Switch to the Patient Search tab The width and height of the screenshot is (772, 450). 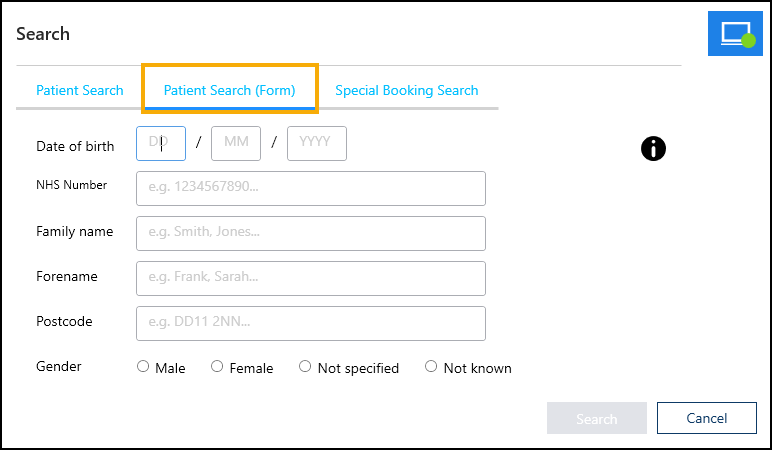(80, 90)
